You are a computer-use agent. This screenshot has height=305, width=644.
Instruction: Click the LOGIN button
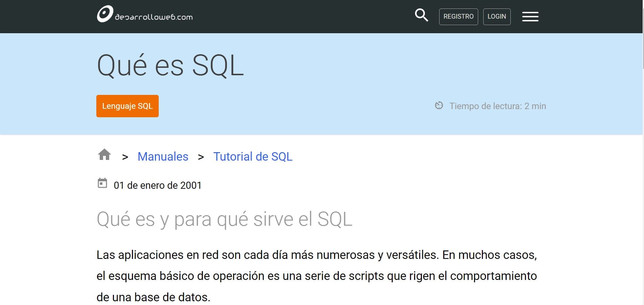click(497, 17)
